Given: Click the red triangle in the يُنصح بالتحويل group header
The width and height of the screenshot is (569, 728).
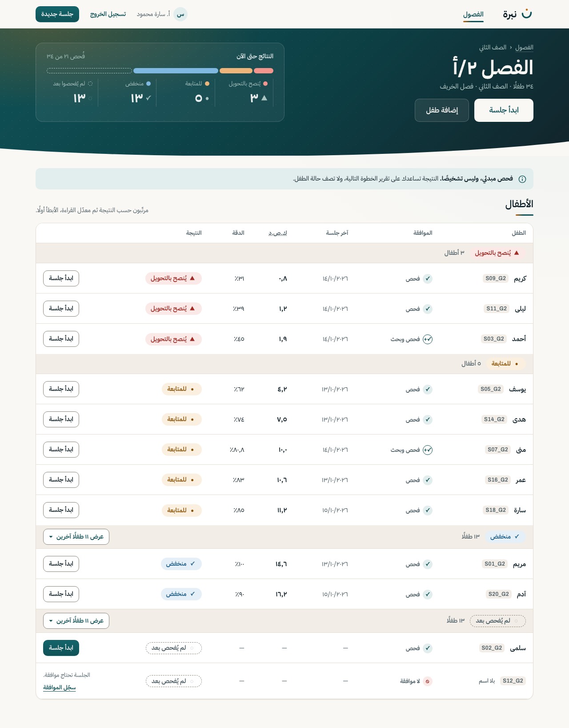Looking at the screenshot, I should (517, 253).
